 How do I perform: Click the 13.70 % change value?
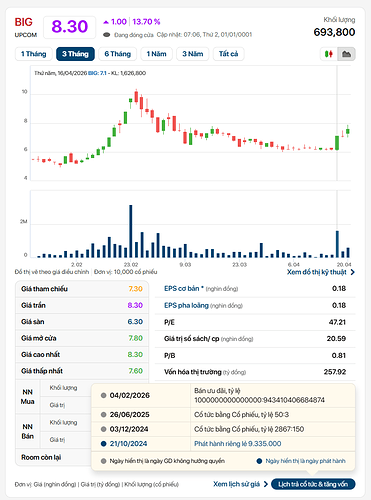pyautogui.click(x=146, y=22)
